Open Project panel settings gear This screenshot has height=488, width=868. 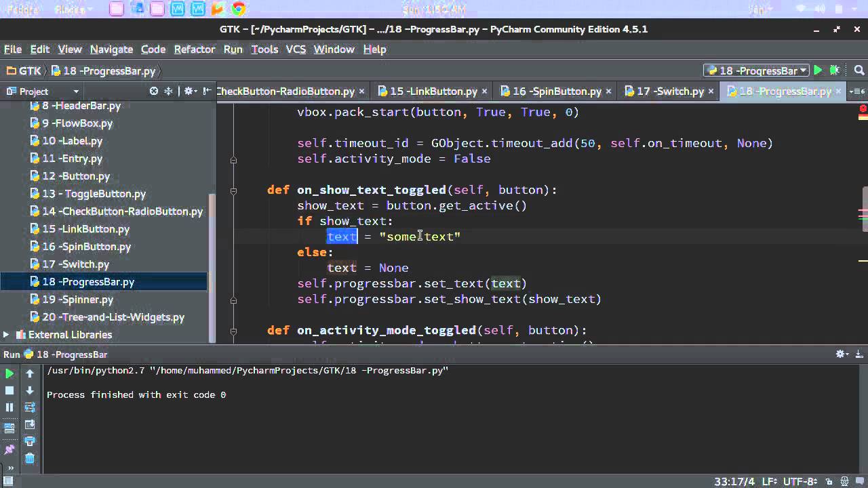click(x=189, y=91)
